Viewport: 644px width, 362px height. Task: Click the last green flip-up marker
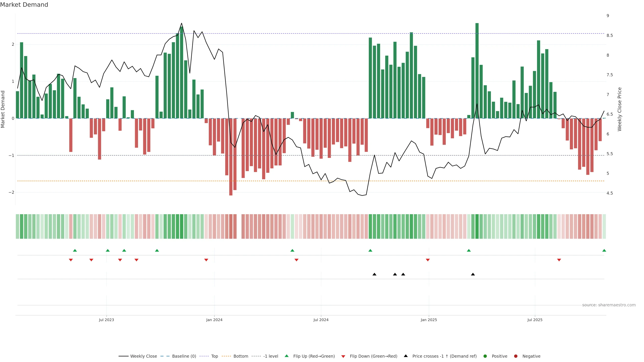coord(604,250)
